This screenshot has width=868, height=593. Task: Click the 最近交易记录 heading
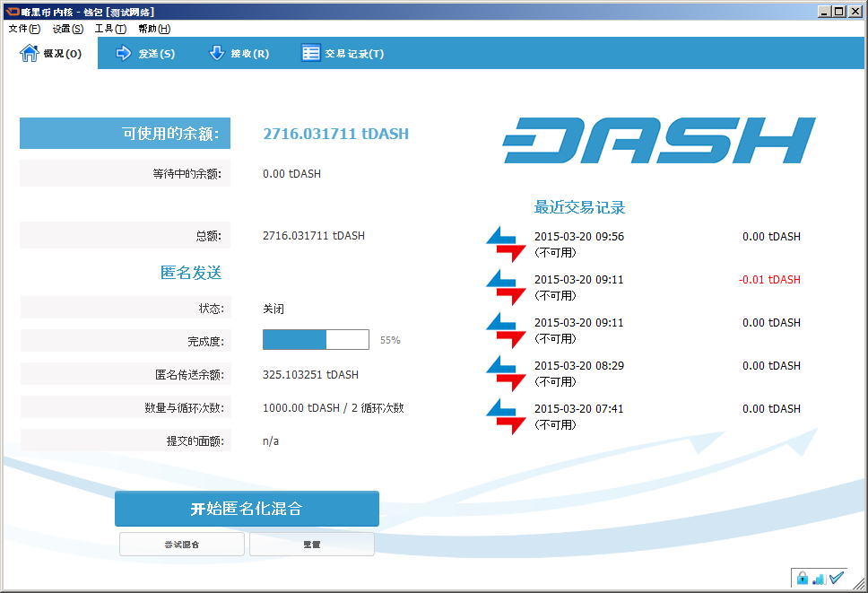[x=579, y=207]
